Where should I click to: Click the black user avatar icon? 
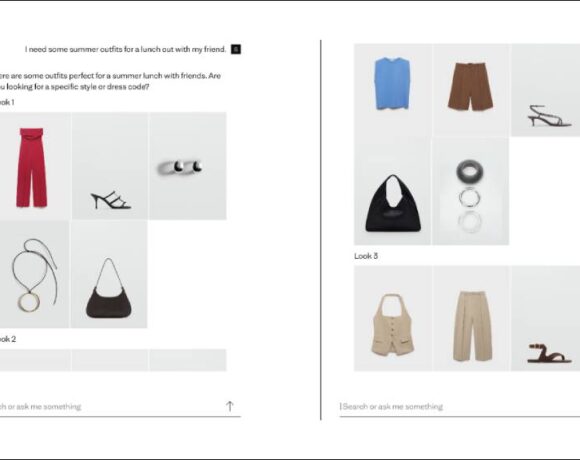click(236, 49)
